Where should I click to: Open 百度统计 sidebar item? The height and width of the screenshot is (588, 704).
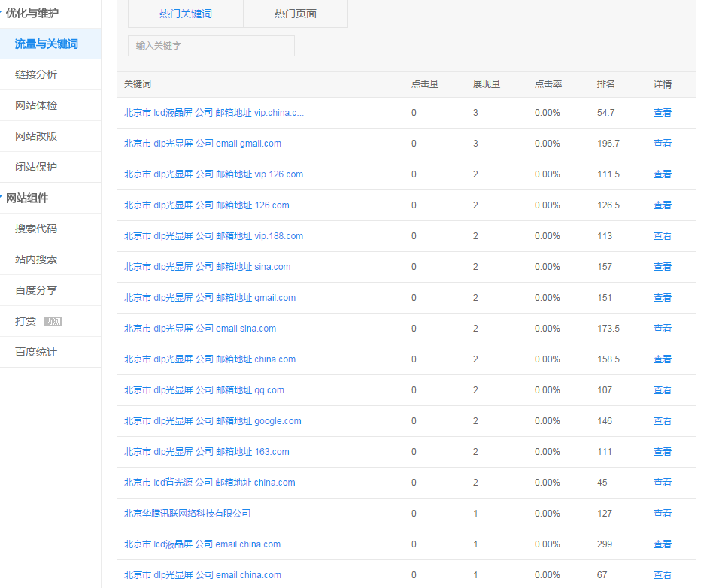pos(36,352)
